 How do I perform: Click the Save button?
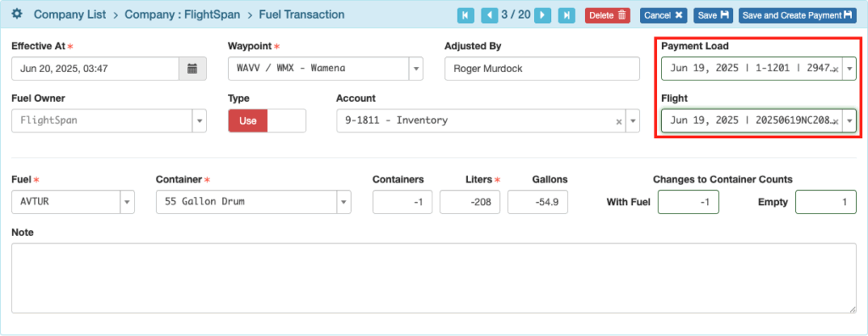[714, 15]
